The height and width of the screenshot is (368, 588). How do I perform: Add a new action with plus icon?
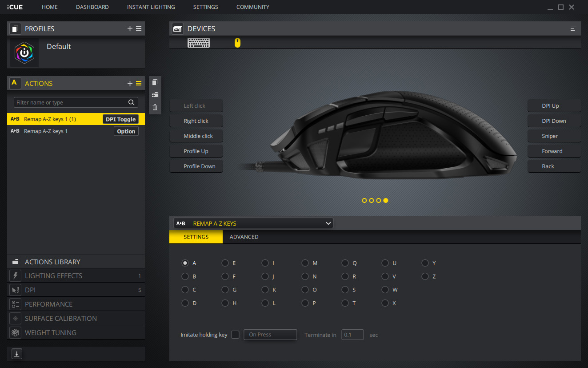(130, 83)
